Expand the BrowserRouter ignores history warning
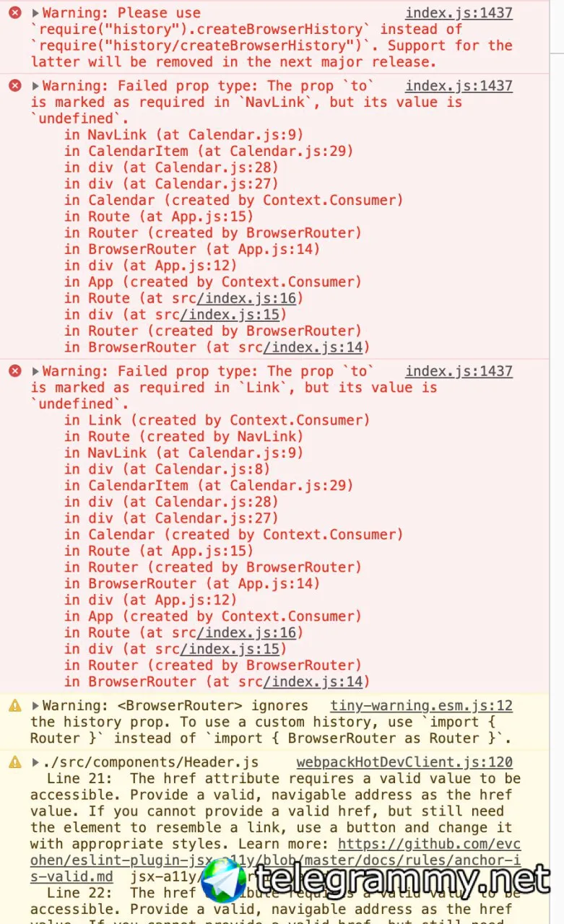564x924 pixels. point(35,706)
